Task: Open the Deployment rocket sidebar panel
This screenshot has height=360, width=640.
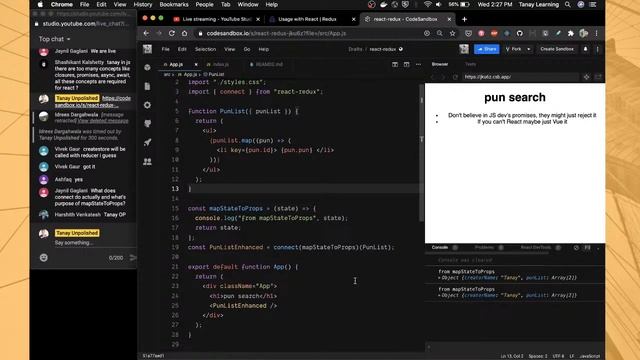Action: 147,142
